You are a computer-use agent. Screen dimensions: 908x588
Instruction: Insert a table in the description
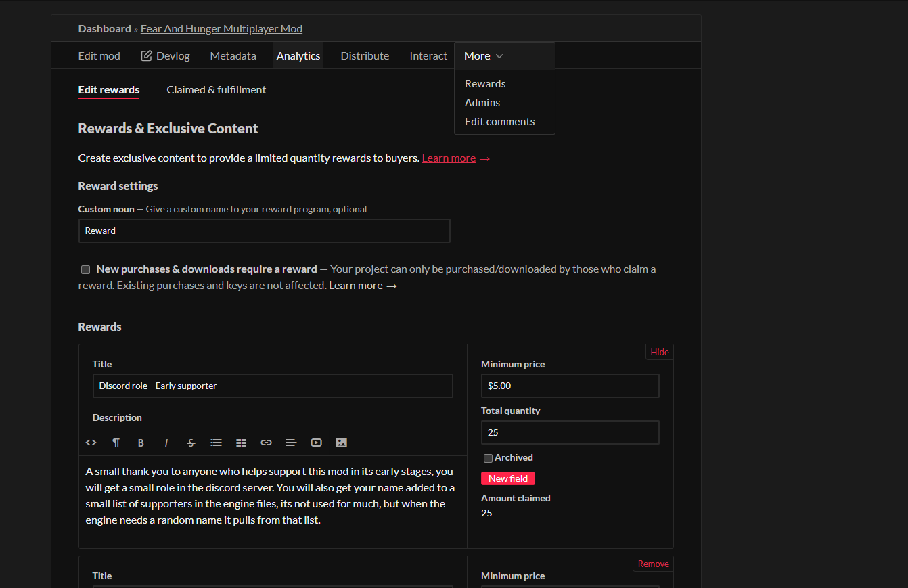[x=241, y=443]
